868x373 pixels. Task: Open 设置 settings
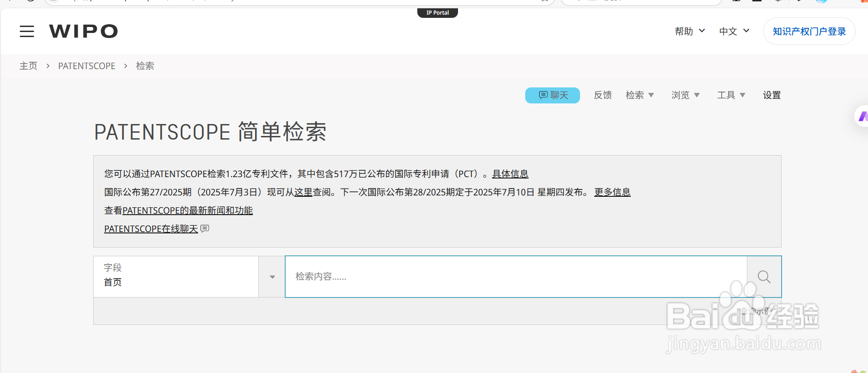772,95
